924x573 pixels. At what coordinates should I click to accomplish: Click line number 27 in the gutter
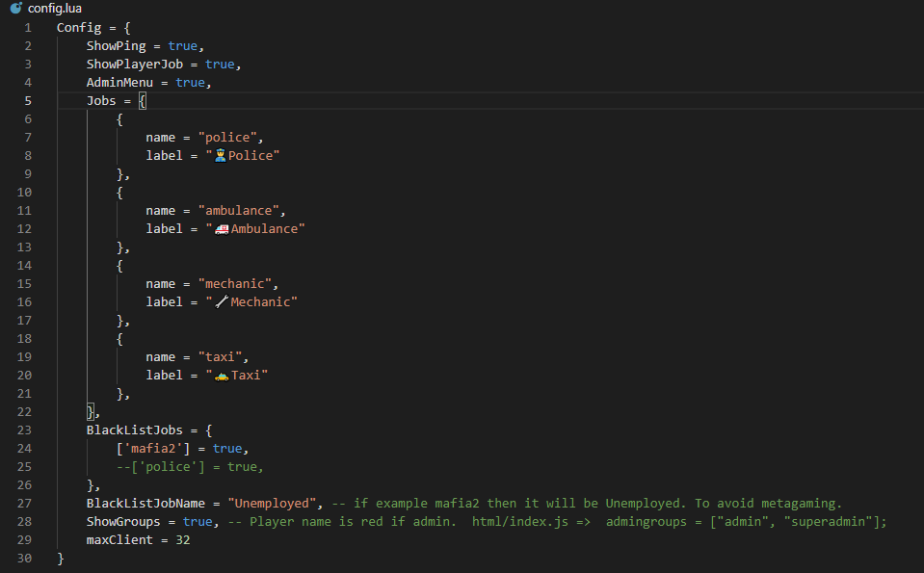tap(24, 504)
